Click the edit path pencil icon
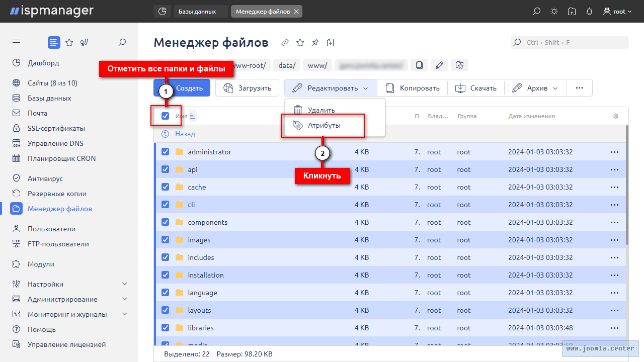 tap(439, 65)
